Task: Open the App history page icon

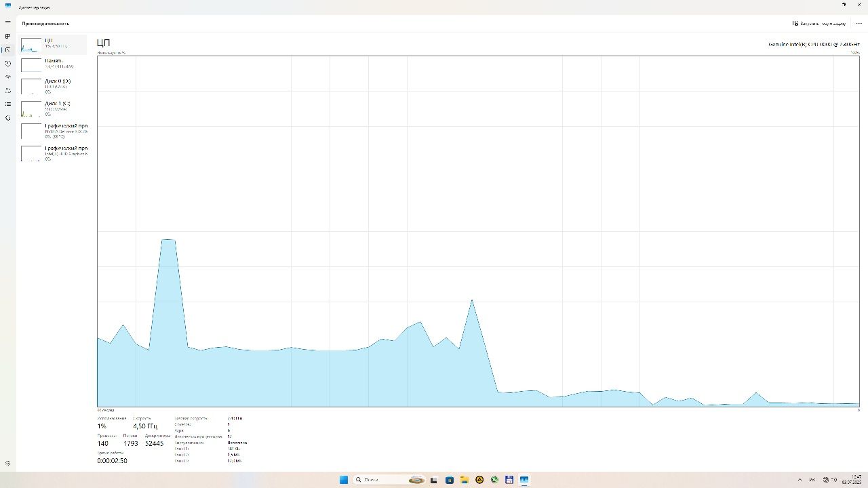Action: (7, 63)
